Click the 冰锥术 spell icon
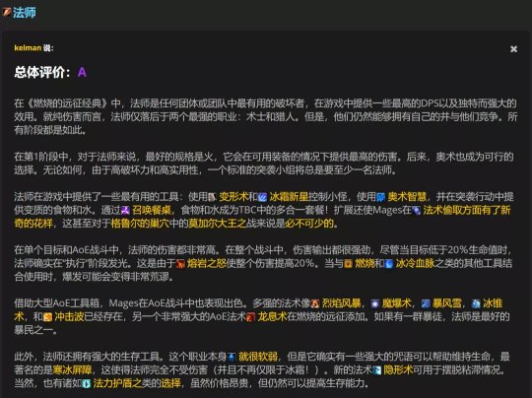This screenshot has height=398, width=532. point(476,303)
